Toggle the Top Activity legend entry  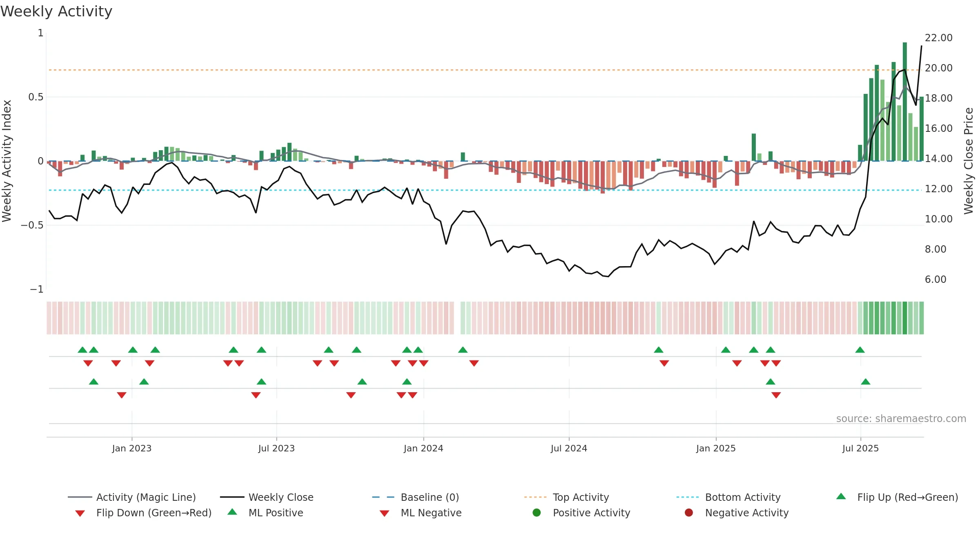(x=566, y=497)
